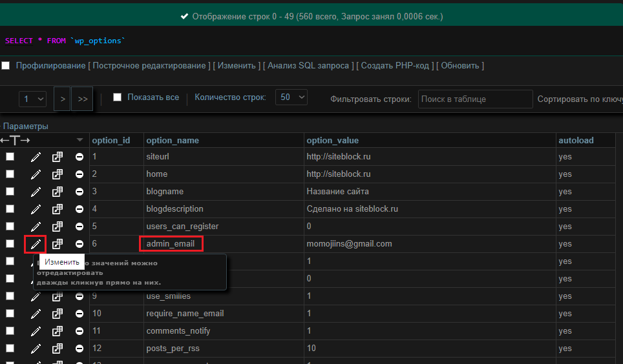Jump to last page with >> button

[82, 99]
